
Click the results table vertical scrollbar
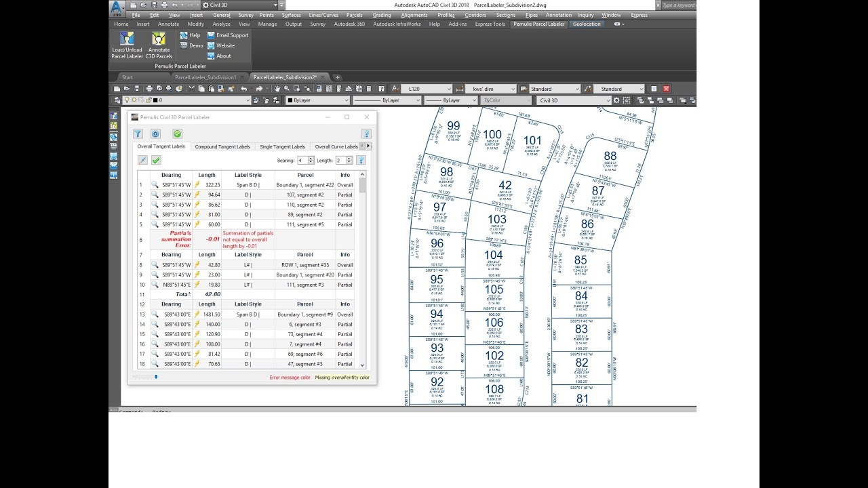click(362, 270)
